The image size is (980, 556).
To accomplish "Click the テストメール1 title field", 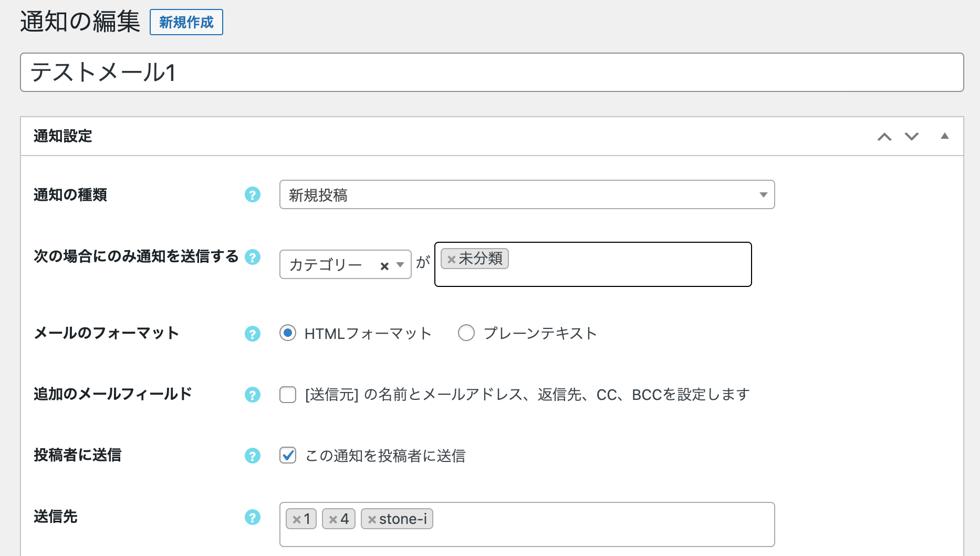I will click(x=492, y=72).
